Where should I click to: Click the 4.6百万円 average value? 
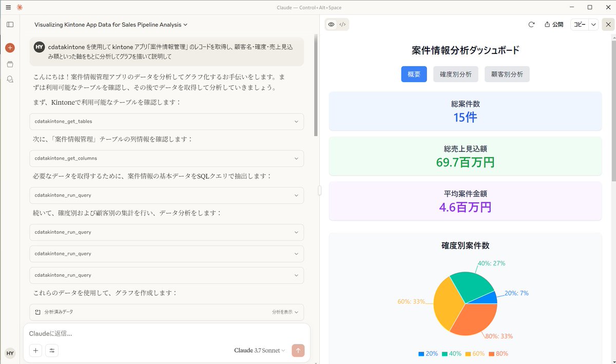(x=465, y=207)
